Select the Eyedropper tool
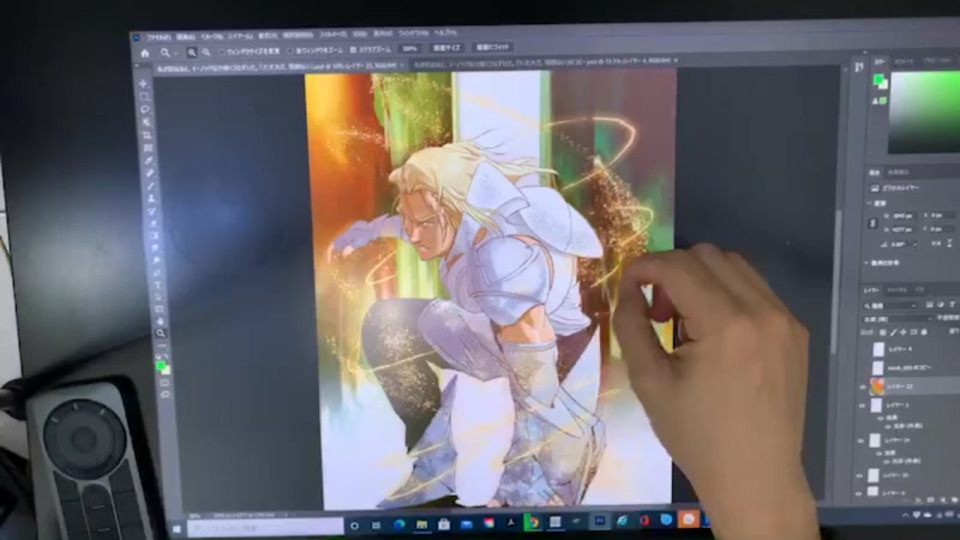960x540 pixels. [x=149, y=160]
